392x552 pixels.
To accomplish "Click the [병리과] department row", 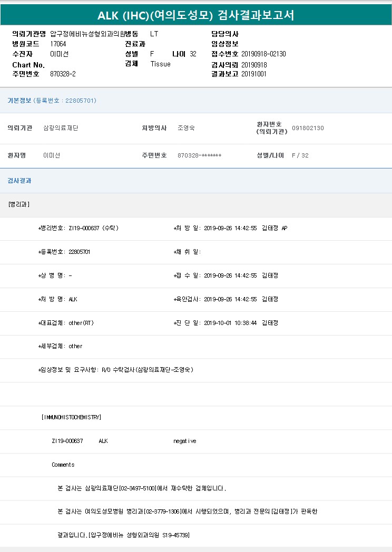I will point(19,204).
